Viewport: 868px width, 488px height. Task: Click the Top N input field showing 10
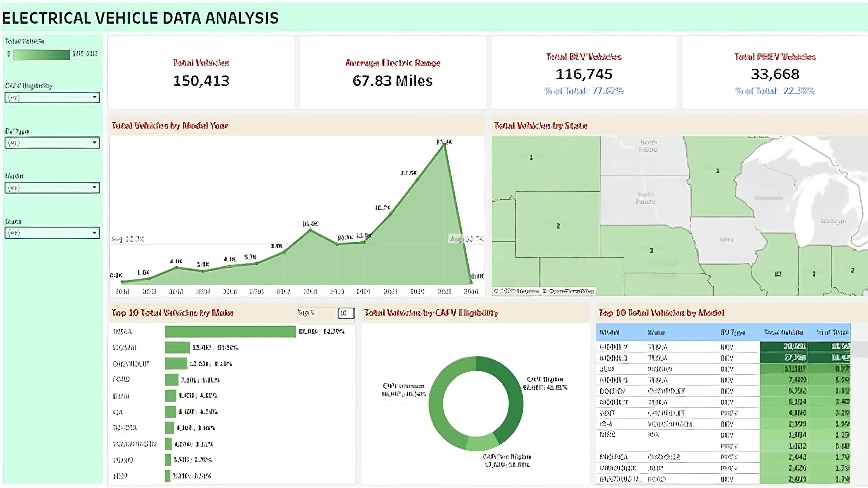tap(346, 313)
